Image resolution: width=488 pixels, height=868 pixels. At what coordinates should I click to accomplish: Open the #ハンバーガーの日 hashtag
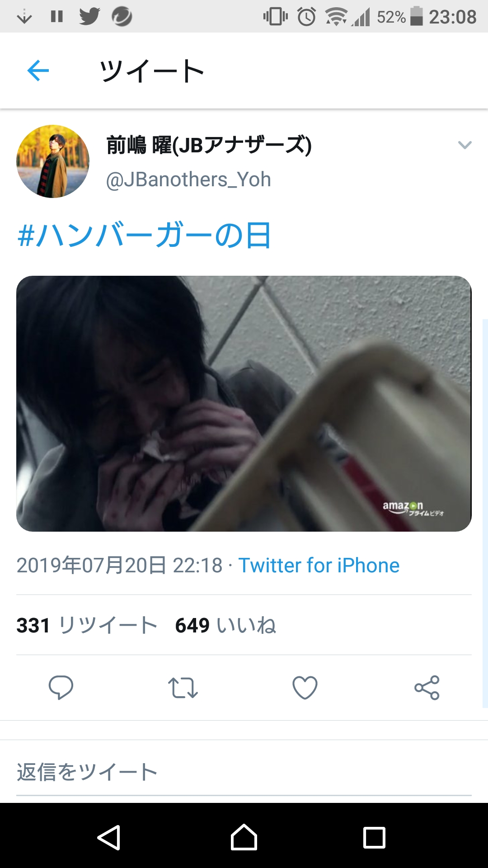(144, 236)
